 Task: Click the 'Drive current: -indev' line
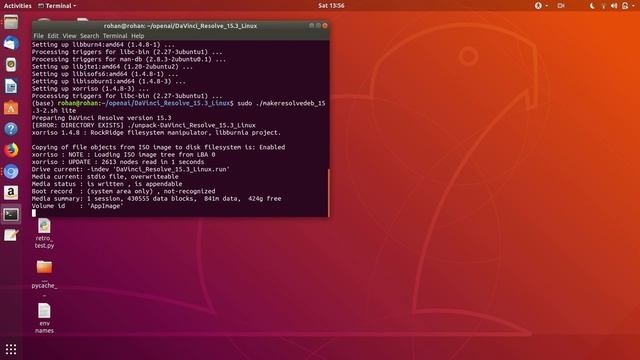click(x=131, y=169)
